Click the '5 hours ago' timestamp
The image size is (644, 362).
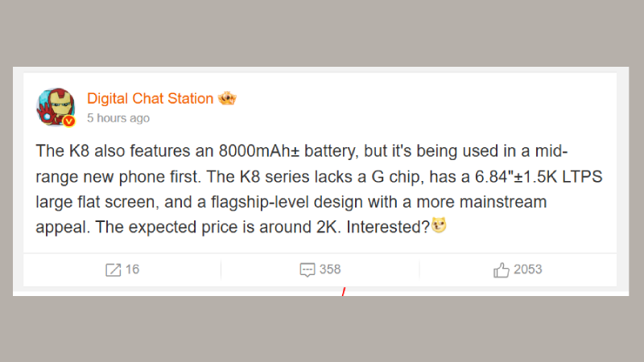click(x=118, y=118)
